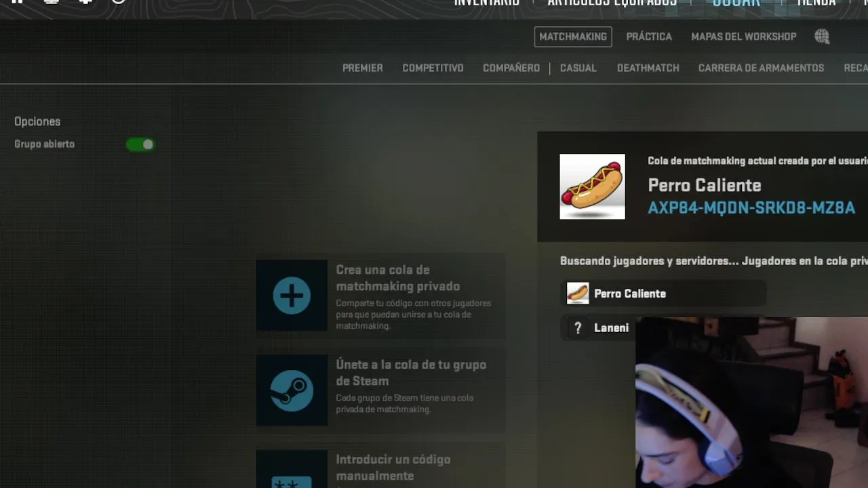Click the question mark avatar beside Laneni
Viewport: 868px width, 488px height.
[578, 328]
